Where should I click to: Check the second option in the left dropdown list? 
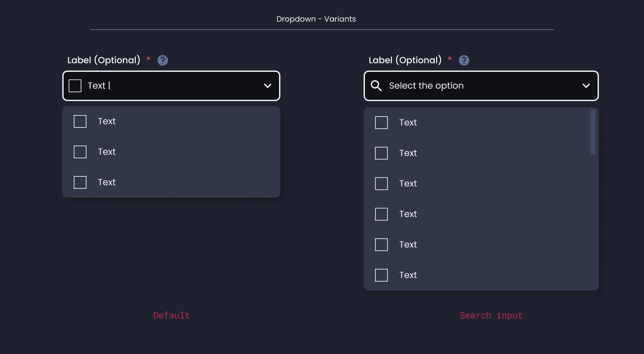coord(80,152)
